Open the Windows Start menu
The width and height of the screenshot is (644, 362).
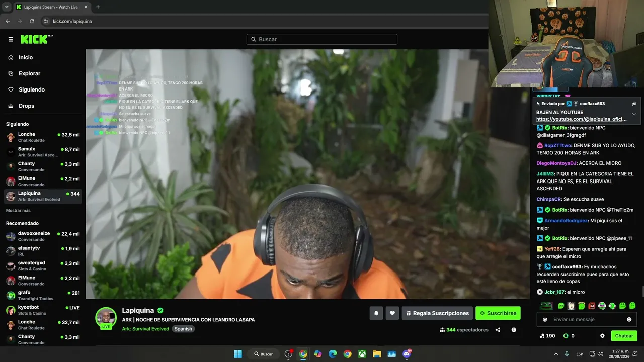(x=238, y=354)
